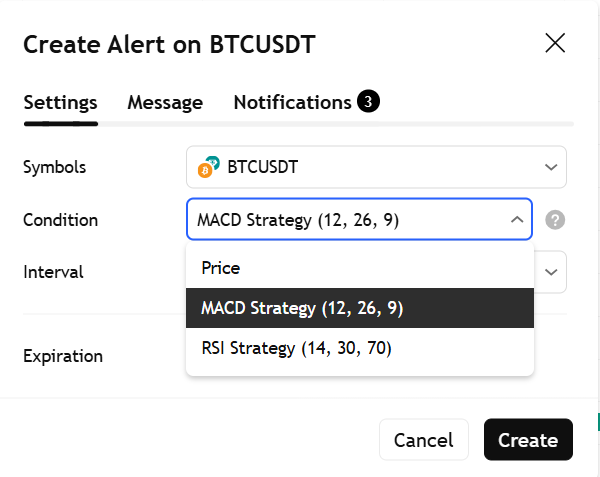Viewport: 600px width, 477px height.
Task: Close the Create Alert dialog
Action: [x=554, y=43]
